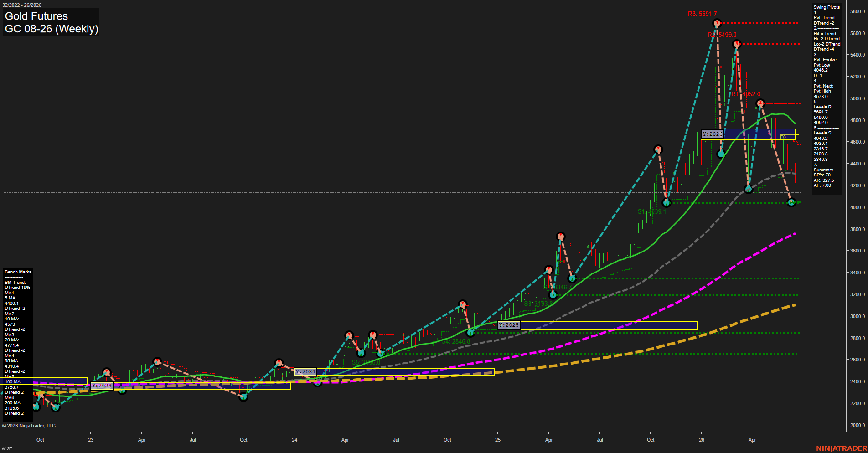Viewport: 868px width, 453px height.
Task: Click the 'S3: 3193.8' support label
Action: tap(538, 304)
